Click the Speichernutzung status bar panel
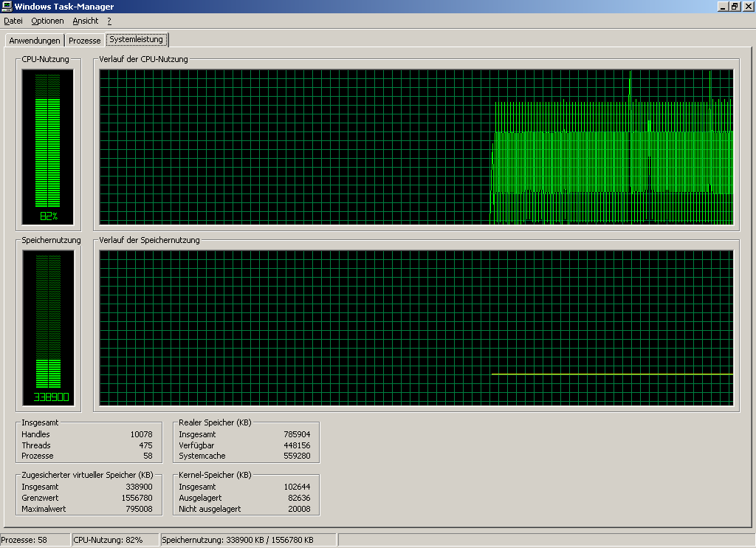Screen dimensions: 756x548 point(247,540)
